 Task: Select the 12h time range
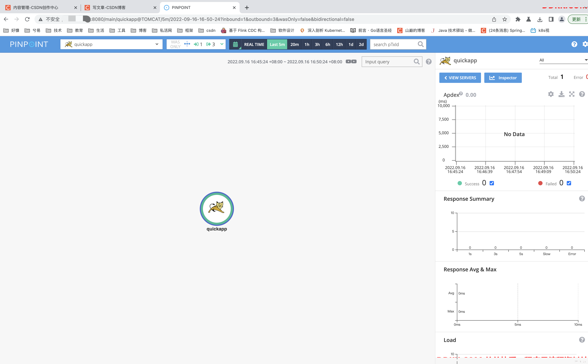tap(339, 45)
